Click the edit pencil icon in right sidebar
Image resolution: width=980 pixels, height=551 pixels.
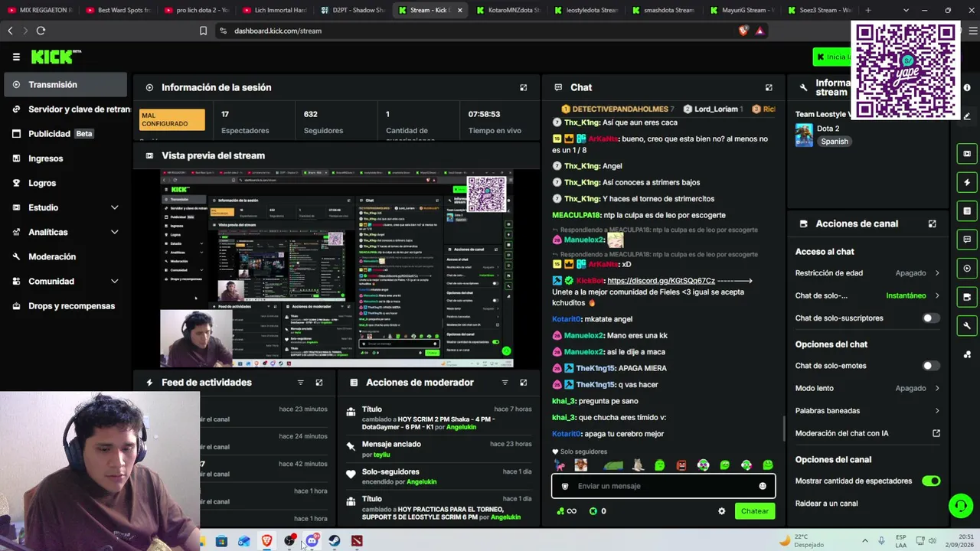pos(967,116)
